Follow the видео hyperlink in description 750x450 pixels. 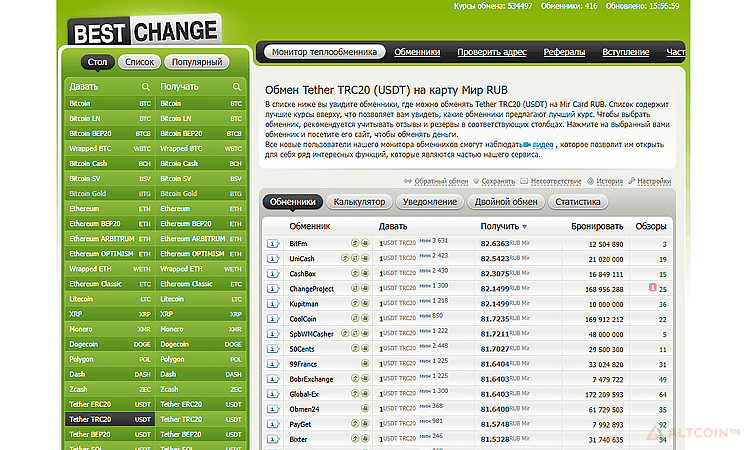point(543,144)
